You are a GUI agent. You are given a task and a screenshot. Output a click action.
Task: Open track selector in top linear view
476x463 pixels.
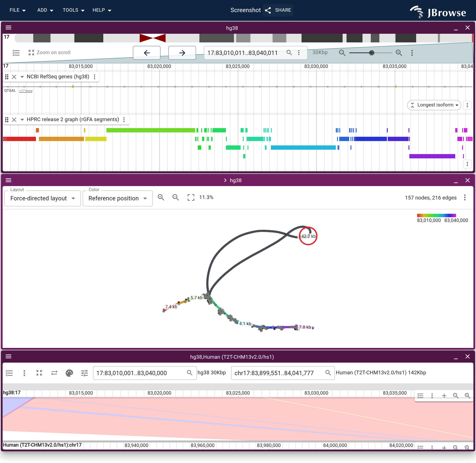[16, 53]
